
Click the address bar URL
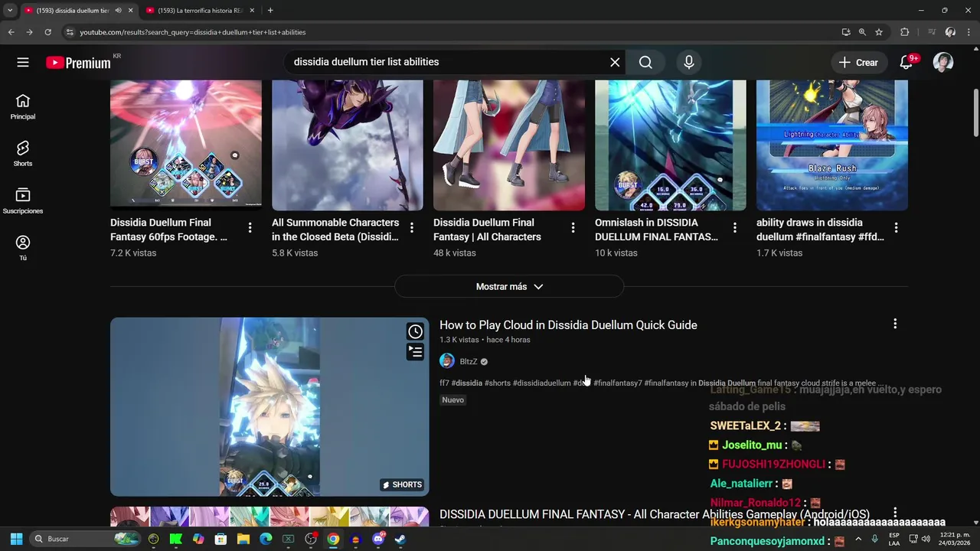click(193, 32)
